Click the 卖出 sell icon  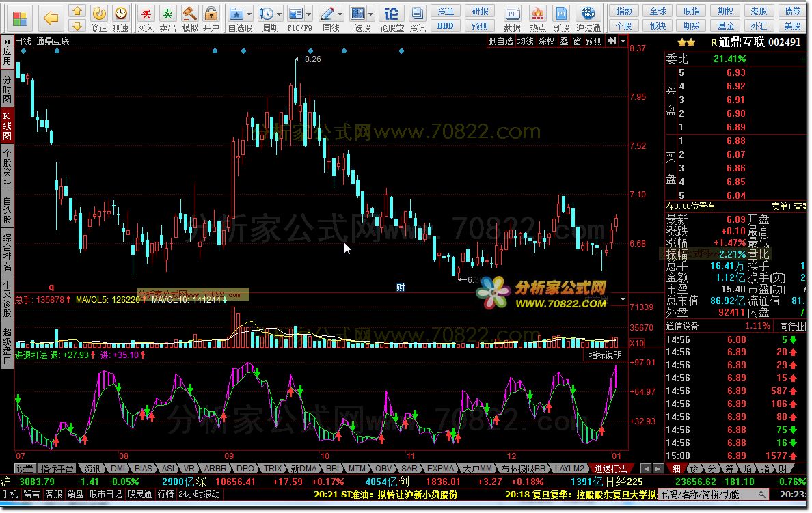[167, 19]
